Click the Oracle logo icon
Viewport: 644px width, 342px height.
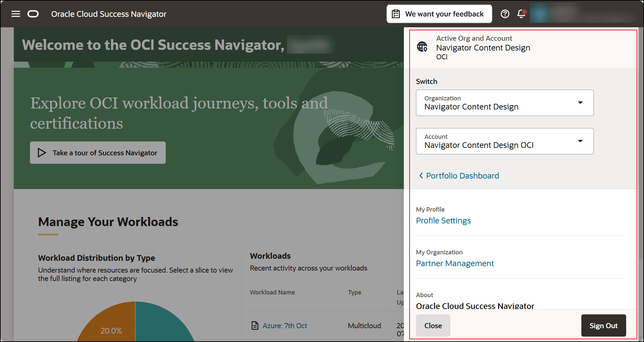coord(33,14)
